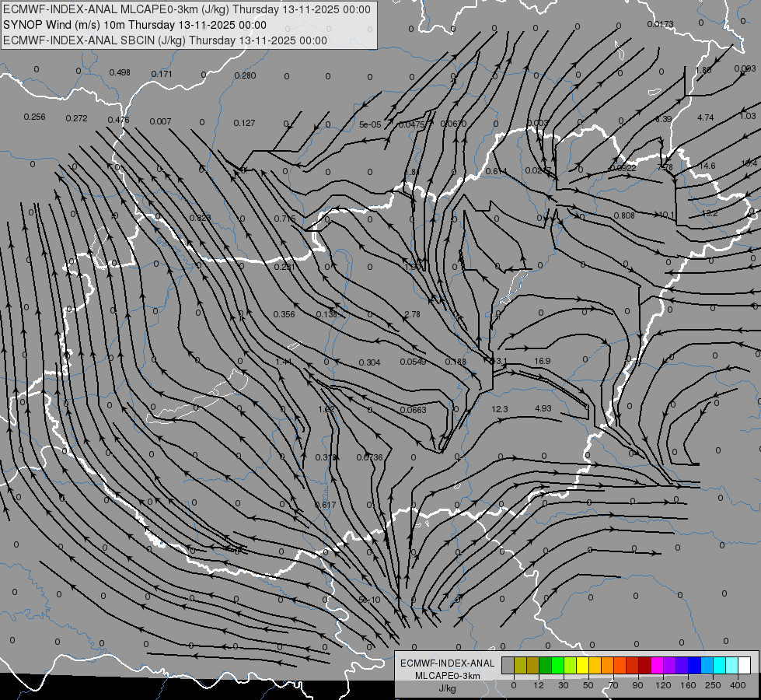Click the 1.44 value on the map
Viewport: 761px width, 700px height.
[x=284, y=362]
